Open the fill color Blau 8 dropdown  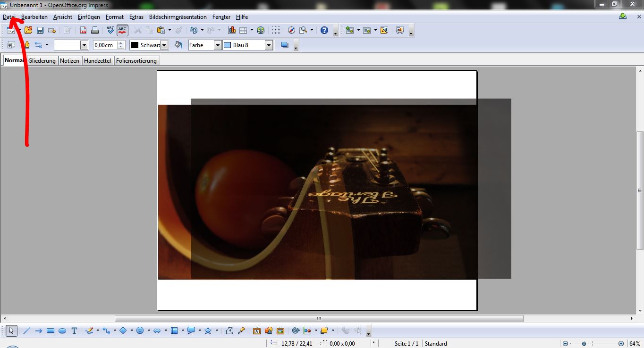click(x=269, y=45)
